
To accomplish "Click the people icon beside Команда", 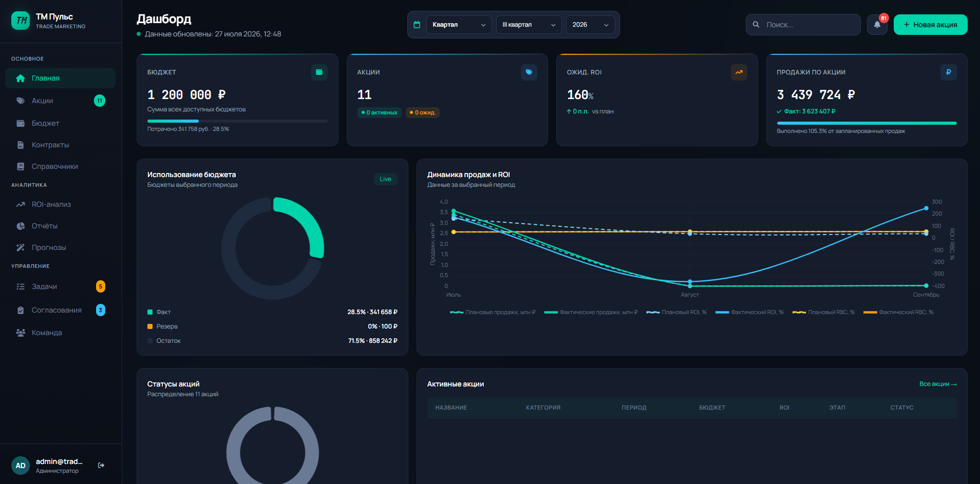I will [21, 333].
